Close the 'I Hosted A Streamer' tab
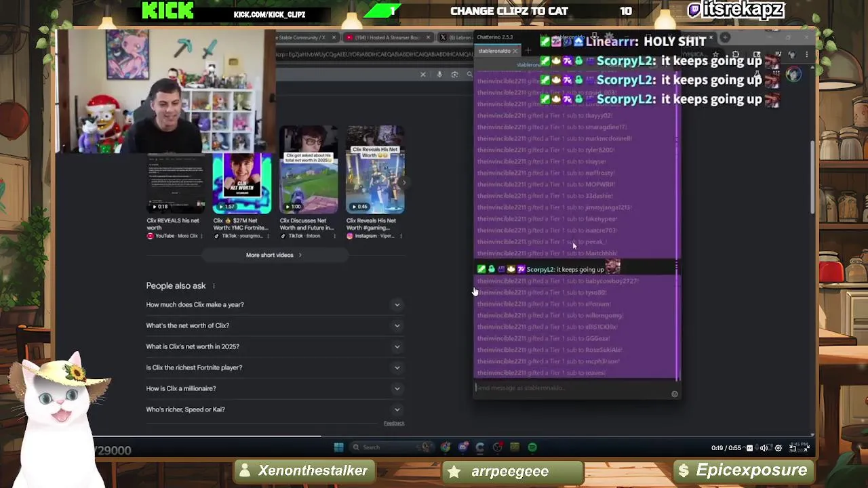The height and width of the screenshot is (488, 868). 427,37
